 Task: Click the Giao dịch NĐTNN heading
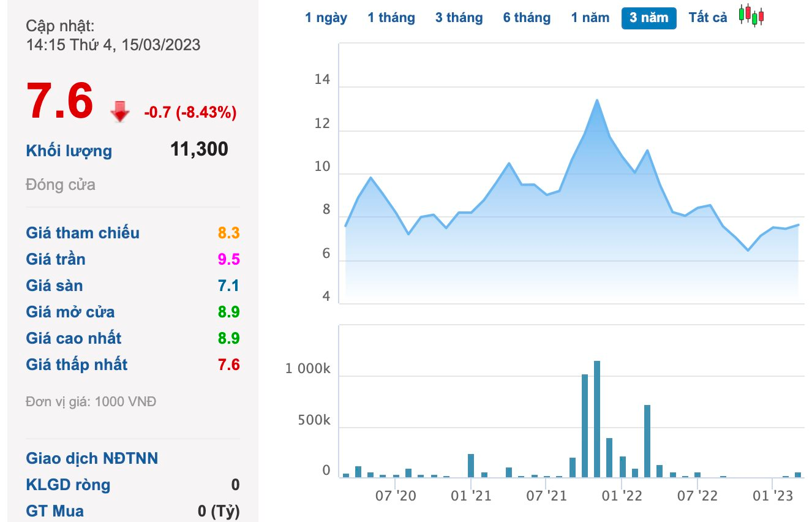click(92, 458)
